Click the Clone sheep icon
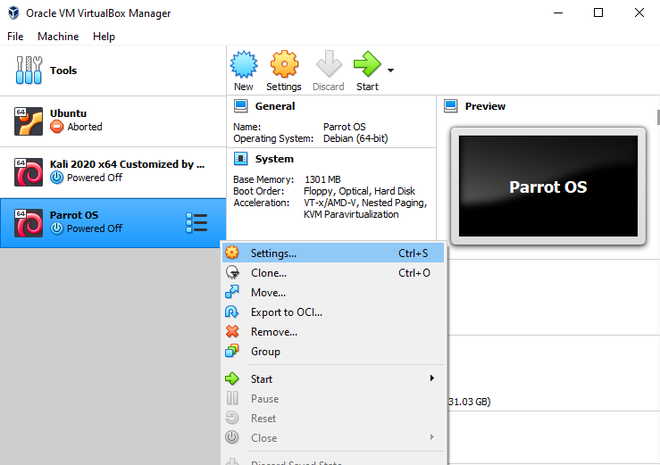The height and width of the screenshot is (465, 660). (x=232, y=273)
